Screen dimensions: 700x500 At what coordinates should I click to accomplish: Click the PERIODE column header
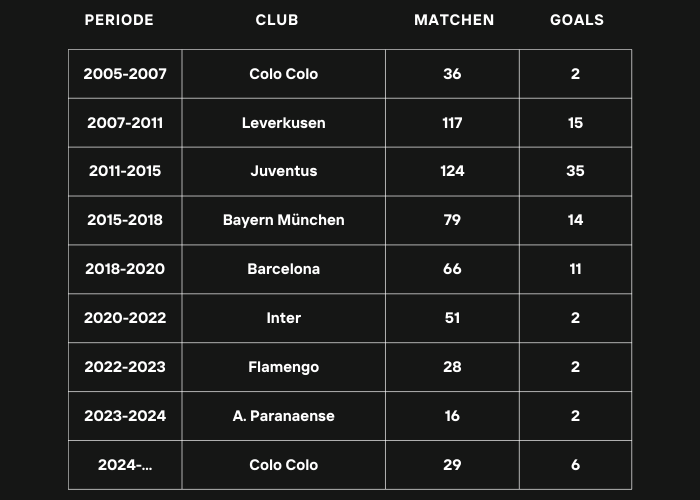pyautogui.click(x=119, y=20)
